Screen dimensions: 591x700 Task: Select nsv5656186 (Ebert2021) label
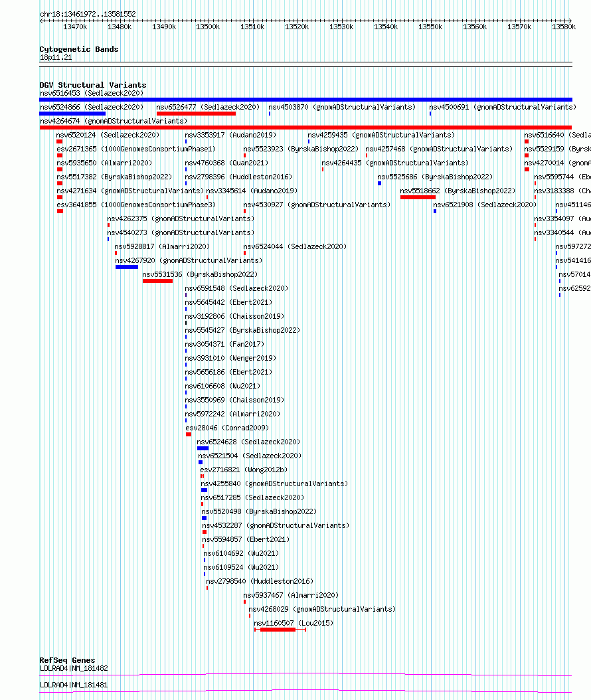(228, 372)
